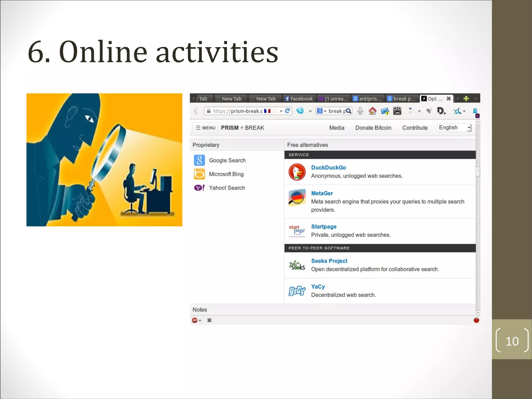The width and height of the screenshot is (532, 399).
Task: Click the French flag icon in the URL bar
Action: click(267, 111)
